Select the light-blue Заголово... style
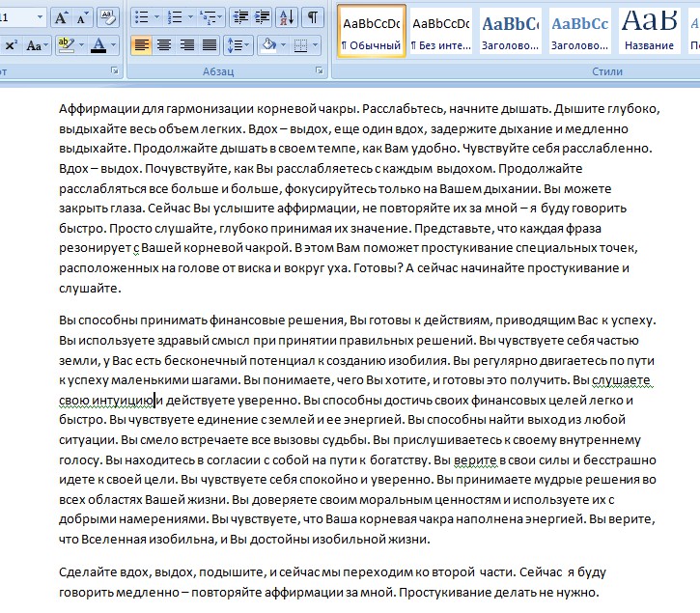 click(x=580, y=31)
